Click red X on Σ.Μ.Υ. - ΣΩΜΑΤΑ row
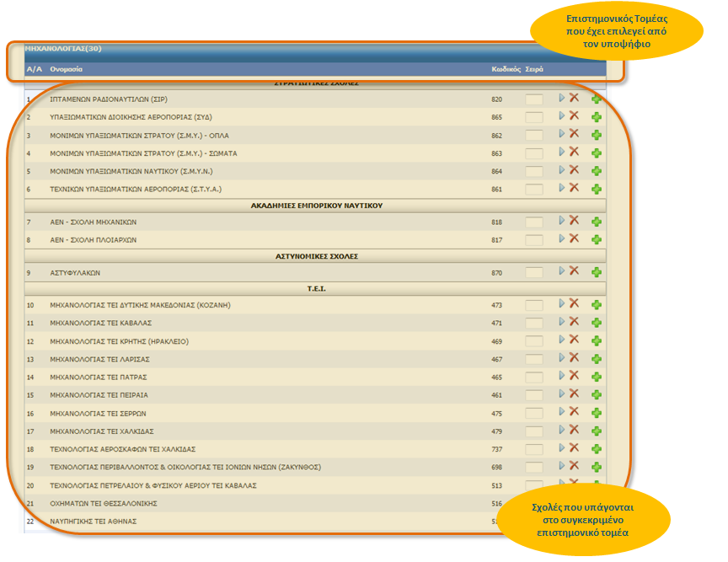This screenshot has width=728, height=562. pos(575,152)
